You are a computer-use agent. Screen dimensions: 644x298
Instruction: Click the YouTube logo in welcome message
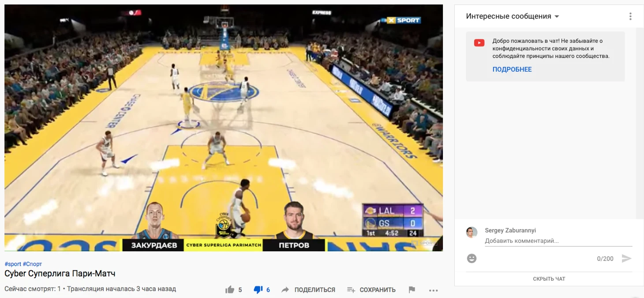point(479,43)
